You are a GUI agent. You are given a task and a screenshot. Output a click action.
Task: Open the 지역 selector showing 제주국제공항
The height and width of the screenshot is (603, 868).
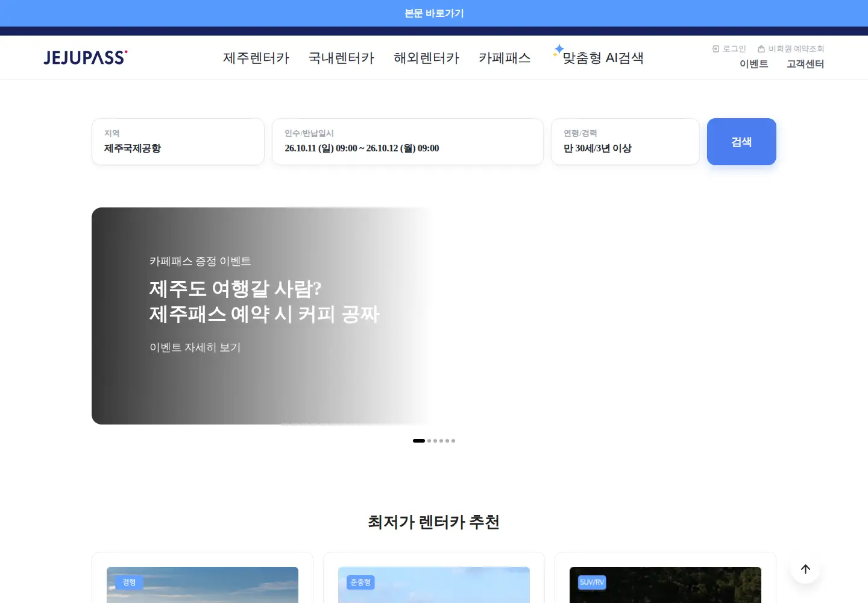click(178, 142)
